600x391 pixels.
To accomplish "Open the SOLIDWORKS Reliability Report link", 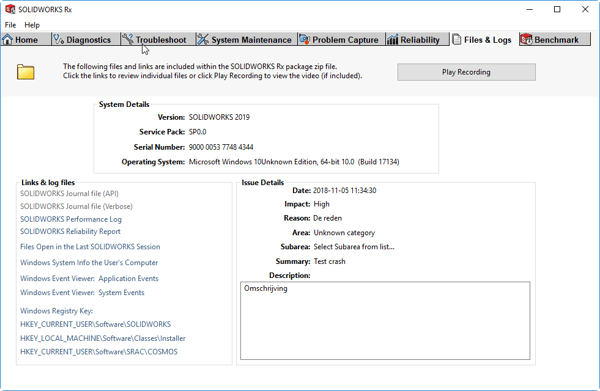I will 70,231.
